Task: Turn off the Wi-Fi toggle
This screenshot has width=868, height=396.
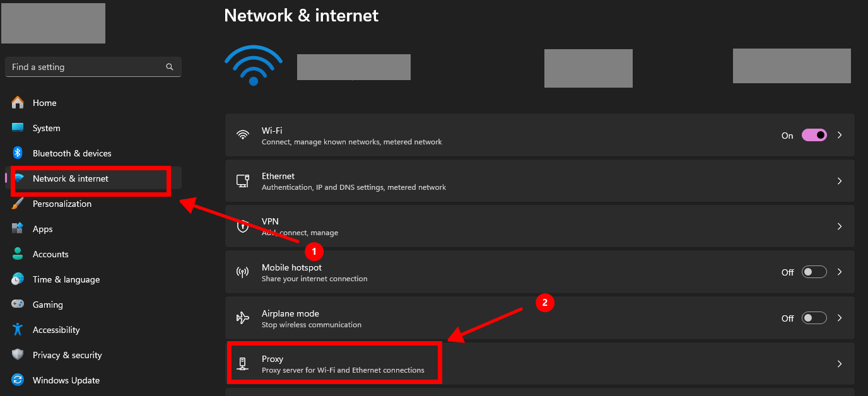Action: [x=814, y=135]
